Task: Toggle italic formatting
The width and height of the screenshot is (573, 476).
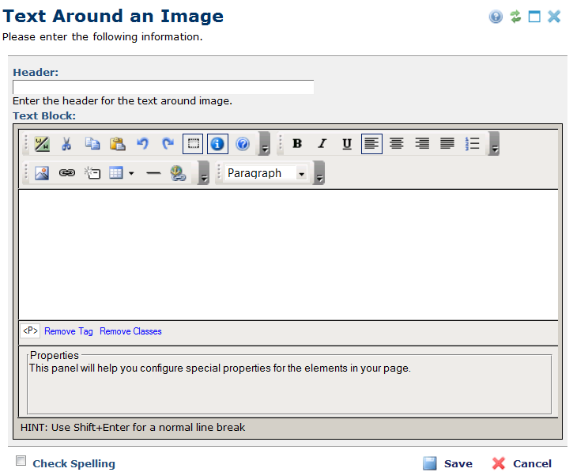Action: coord(322,144)
